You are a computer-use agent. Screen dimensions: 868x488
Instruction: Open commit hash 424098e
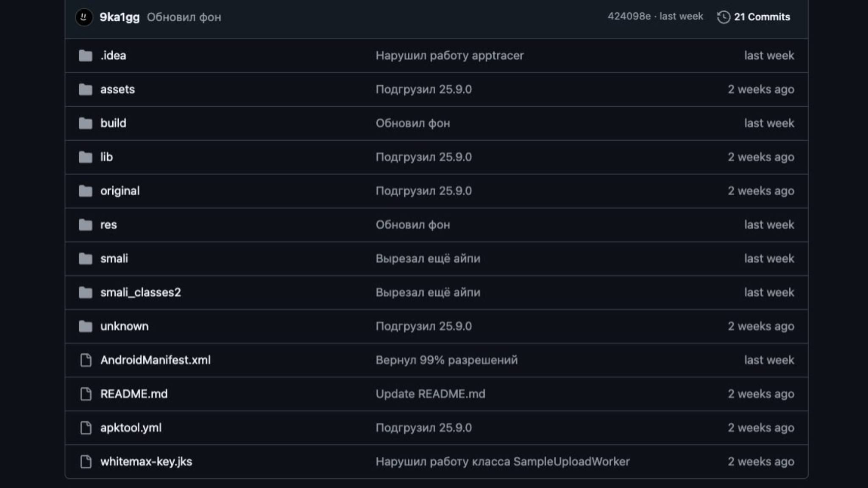coord(629,17)
